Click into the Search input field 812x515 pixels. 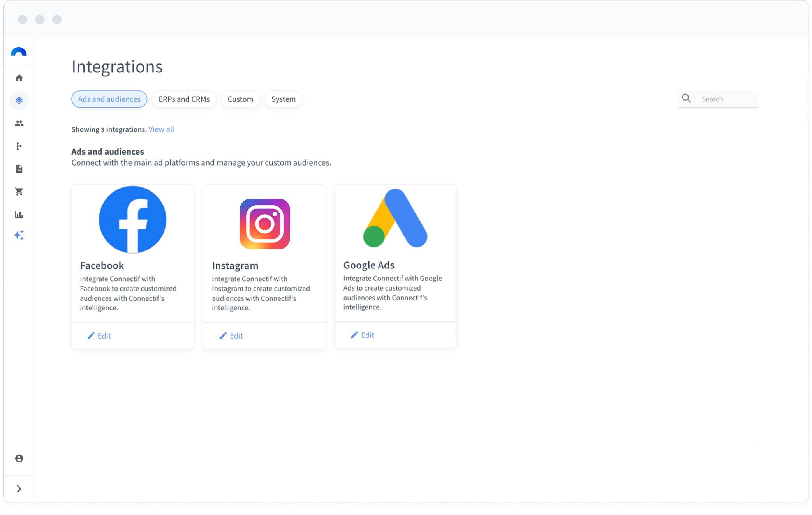[x=727, y=99]
